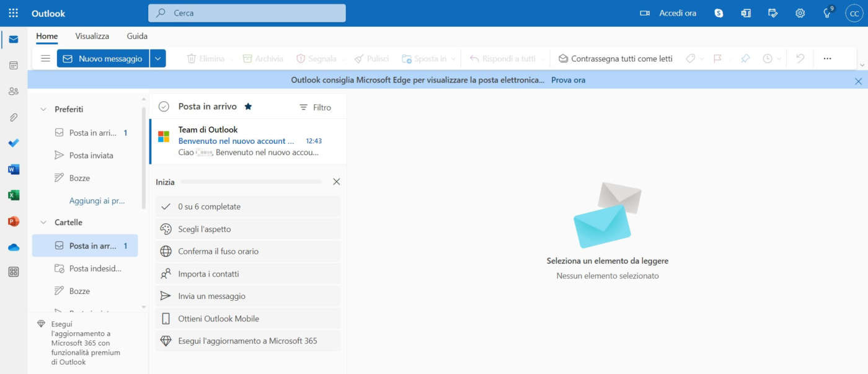Toggle the select-all circle beside Posta in arrivo

tap(164, 107)
